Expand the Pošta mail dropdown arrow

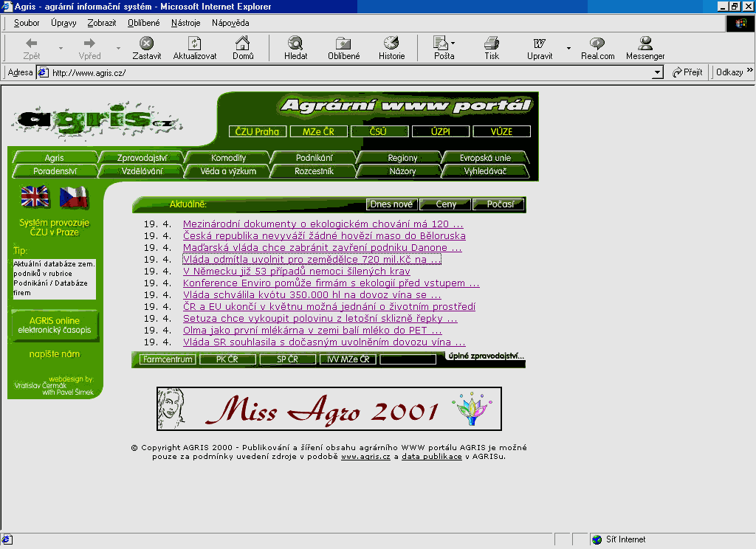(453, 43)
